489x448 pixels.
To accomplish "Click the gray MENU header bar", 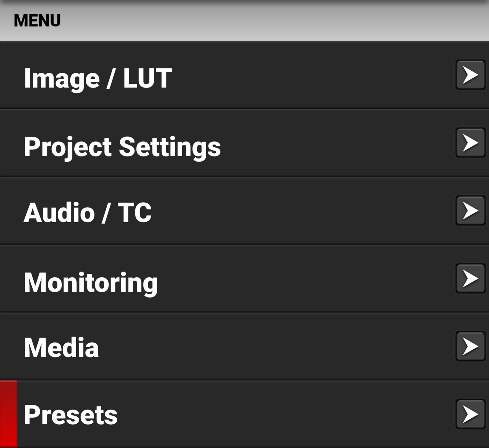I will pos(244,20).
